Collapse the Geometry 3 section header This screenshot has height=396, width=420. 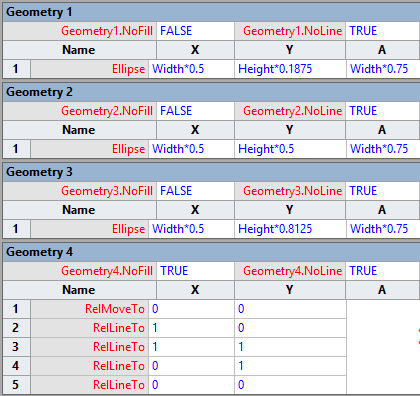[211, 172]
